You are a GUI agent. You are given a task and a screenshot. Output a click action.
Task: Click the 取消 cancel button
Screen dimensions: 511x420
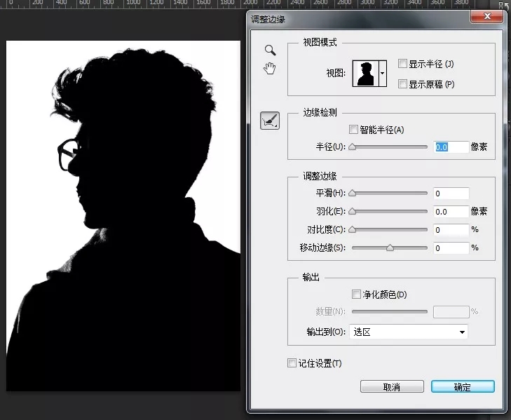(392, 387)
